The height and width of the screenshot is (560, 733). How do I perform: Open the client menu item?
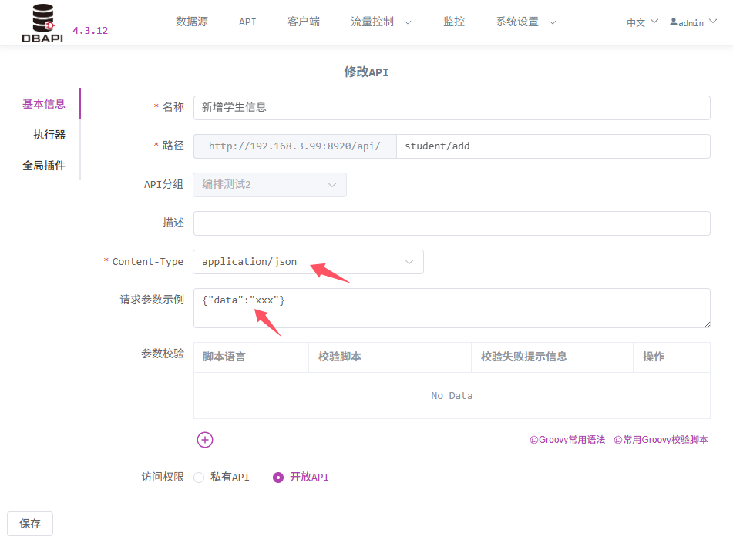pos(304,22)
